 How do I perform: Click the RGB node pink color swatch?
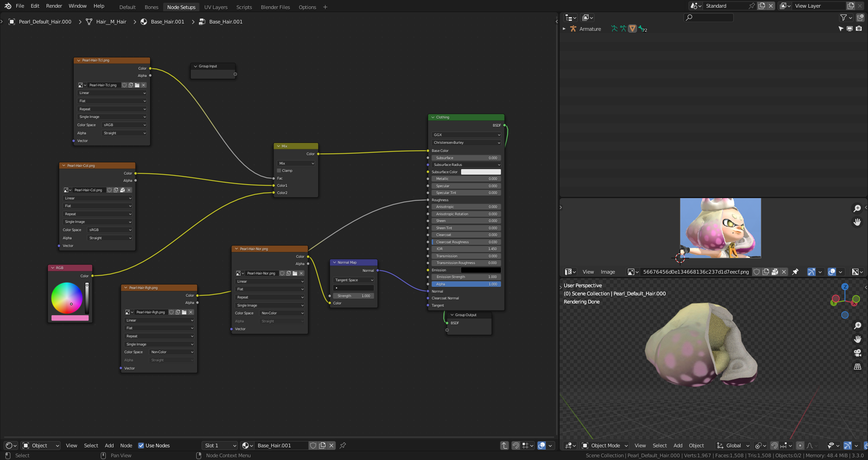tap(70, 318)
